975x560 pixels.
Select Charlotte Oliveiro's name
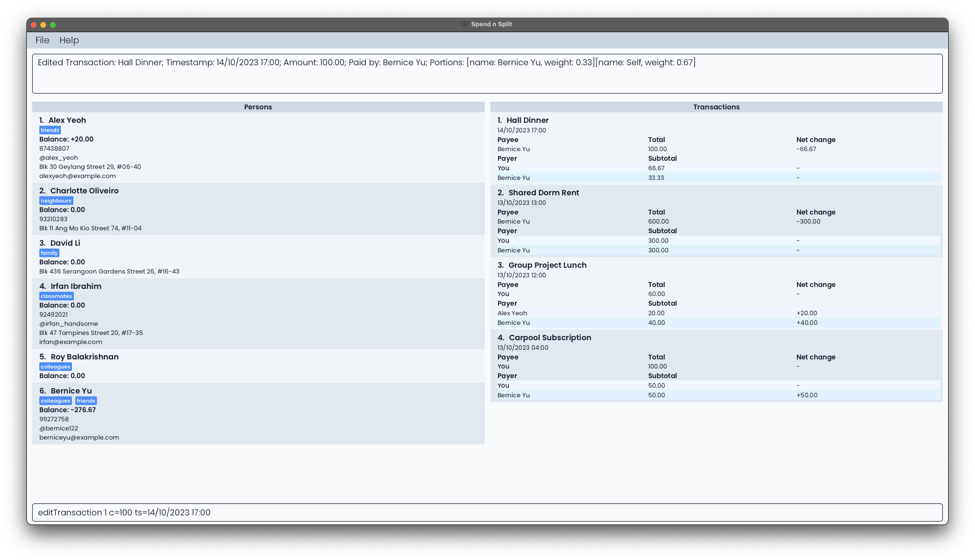click(x=84, y=191)
